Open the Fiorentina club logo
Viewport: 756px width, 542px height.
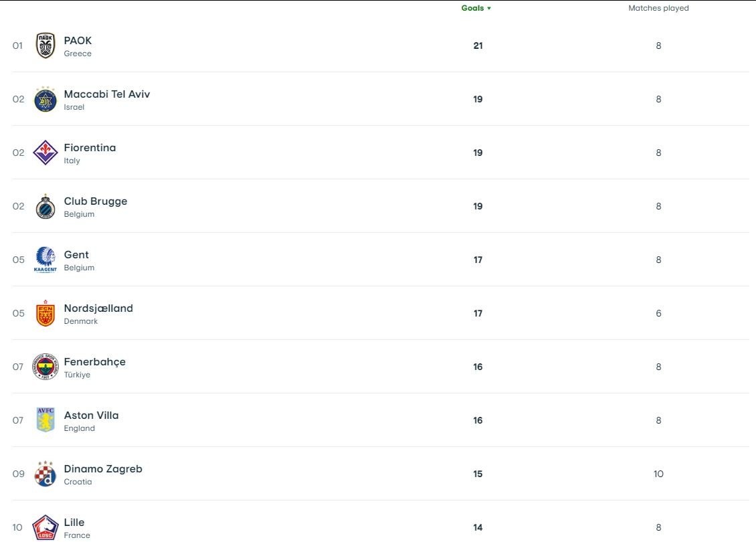(45, 153)
